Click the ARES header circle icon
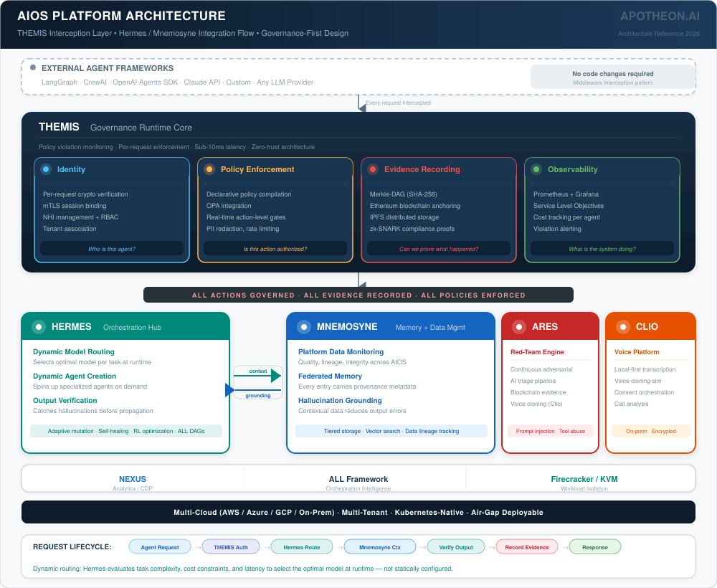 point(519,327)
